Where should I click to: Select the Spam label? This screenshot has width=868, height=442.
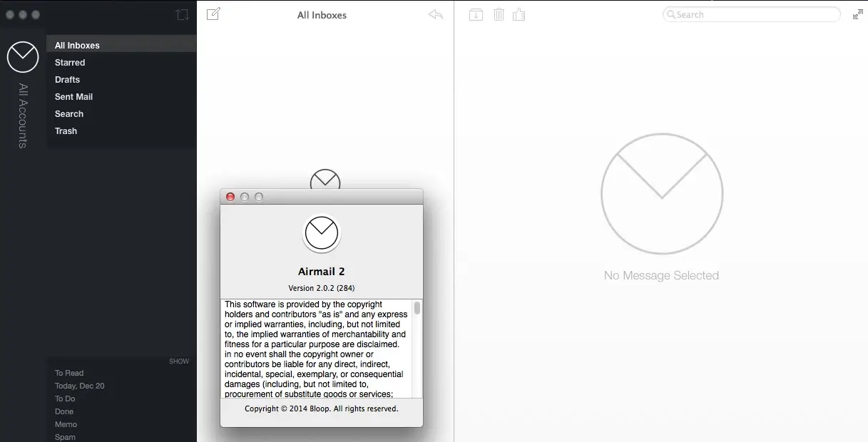[65, 437]
